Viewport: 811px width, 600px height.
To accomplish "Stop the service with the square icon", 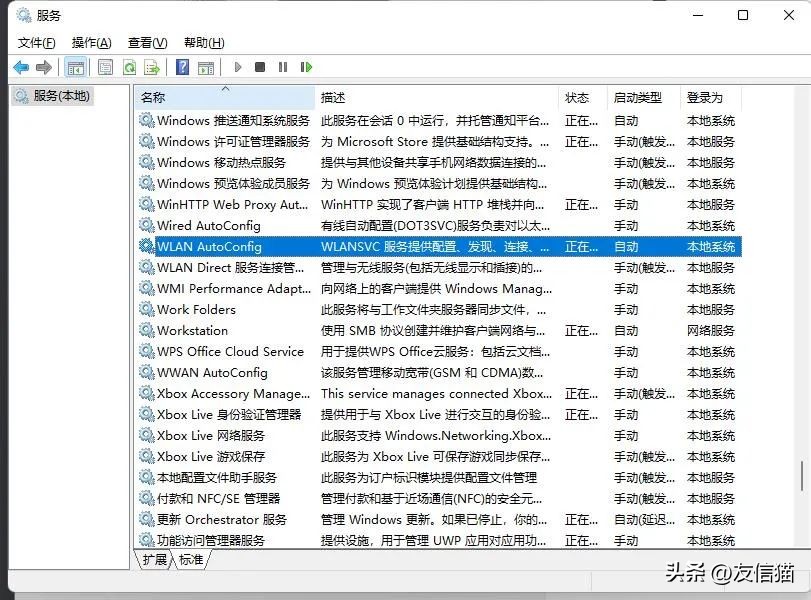I will point(260,67).
